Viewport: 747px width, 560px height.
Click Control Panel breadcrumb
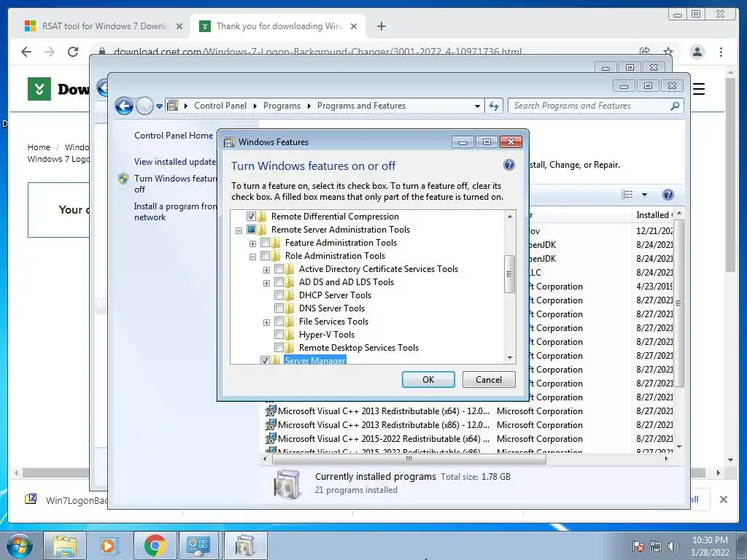[x=220, y=106]
